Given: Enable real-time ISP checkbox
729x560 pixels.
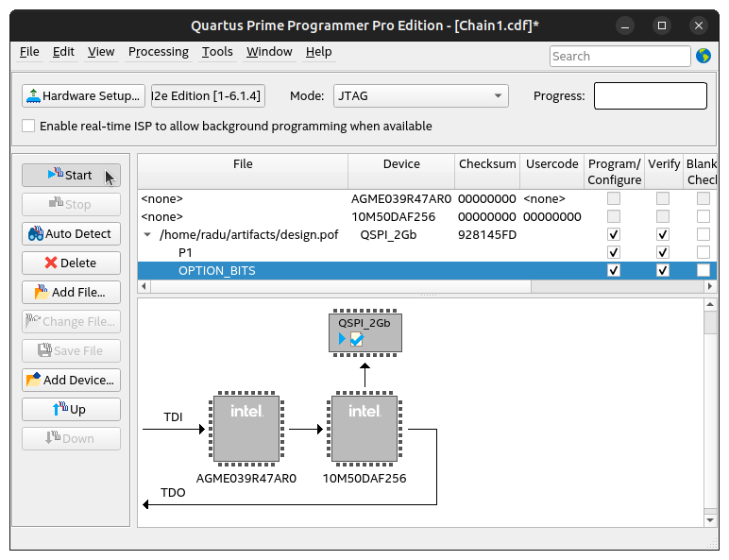Looking at the screenshot, I should (x=28, y=126).
